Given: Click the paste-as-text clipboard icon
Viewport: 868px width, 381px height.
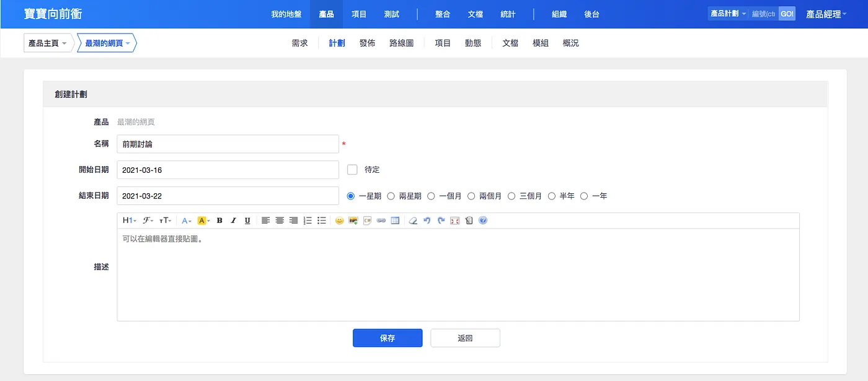Looking at the screenshot, I should point(469,221).
